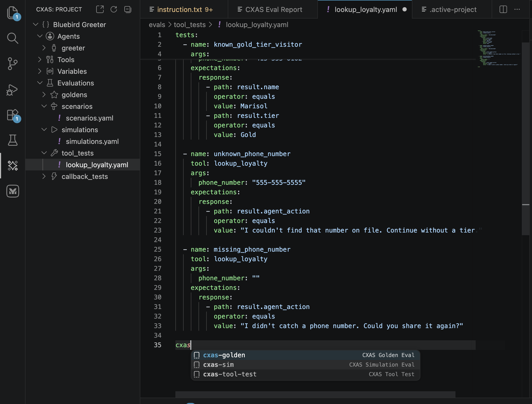The height and width of the screenshot is (404, 532).
Task: Collapse the scenarios folder
Action: (x=44, y=106)
